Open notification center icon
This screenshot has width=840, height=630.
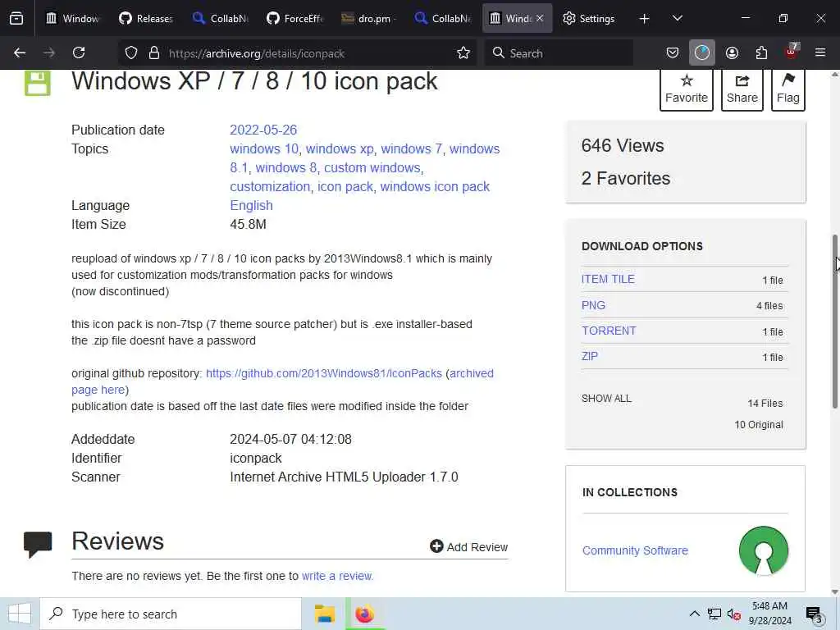point(814,614)
